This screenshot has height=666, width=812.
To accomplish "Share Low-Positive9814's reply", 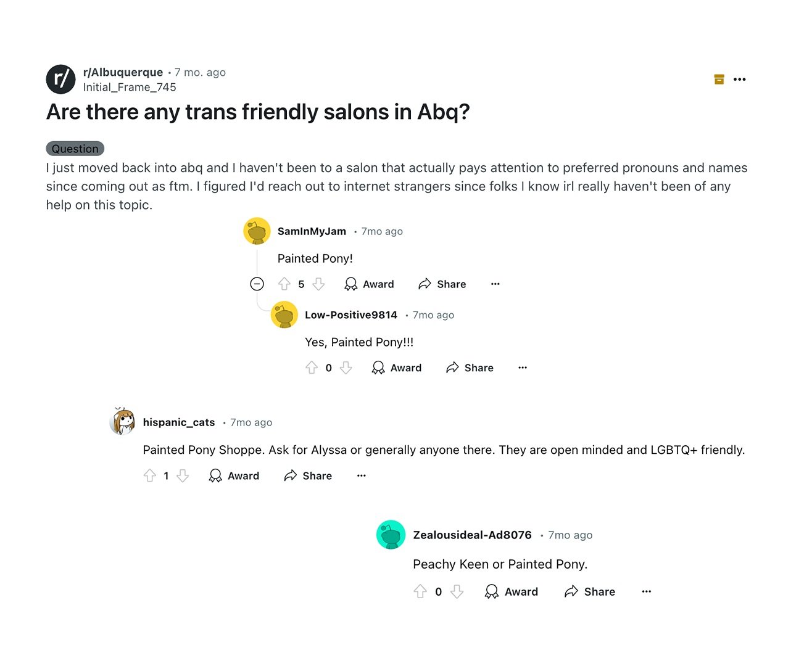I will [x=470, y=368].
